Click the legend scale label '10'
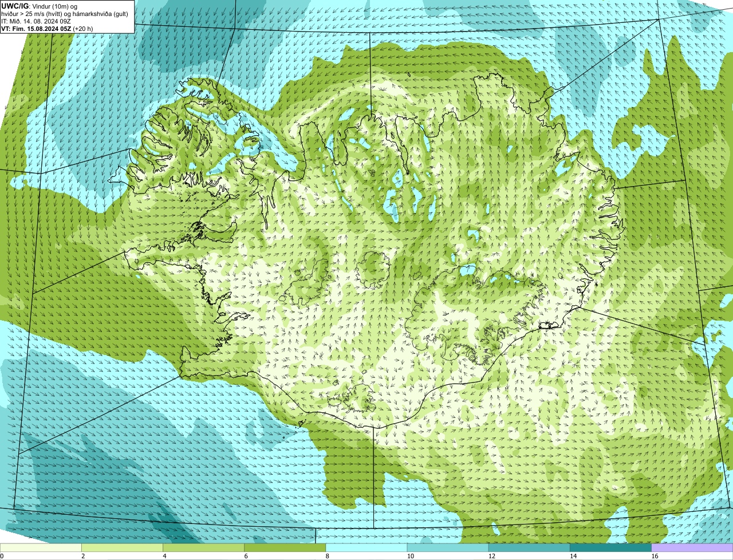Viewport: 733px width, 560px height. (410, 556)
